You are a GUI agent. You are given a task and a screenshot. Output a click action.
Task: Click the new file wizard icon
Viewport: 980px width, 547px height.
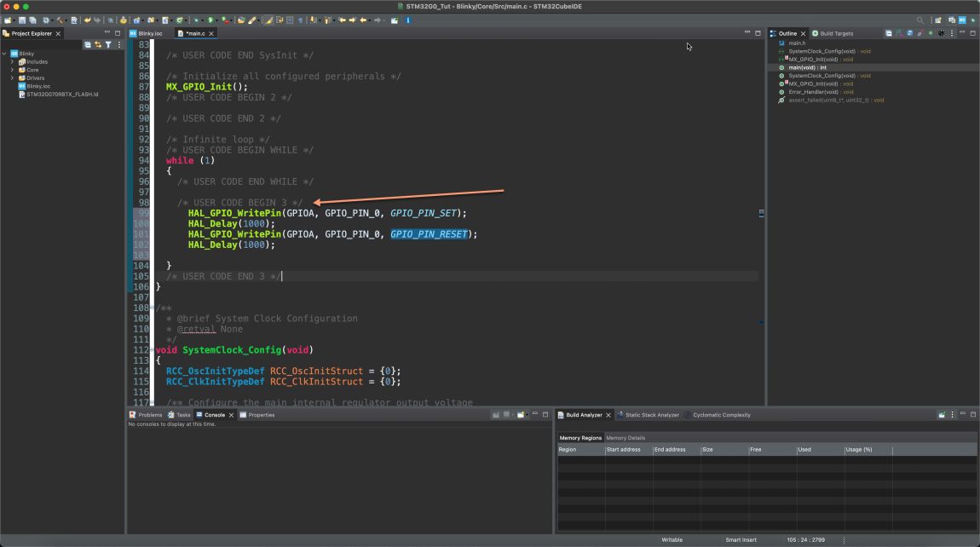point(8,20)
